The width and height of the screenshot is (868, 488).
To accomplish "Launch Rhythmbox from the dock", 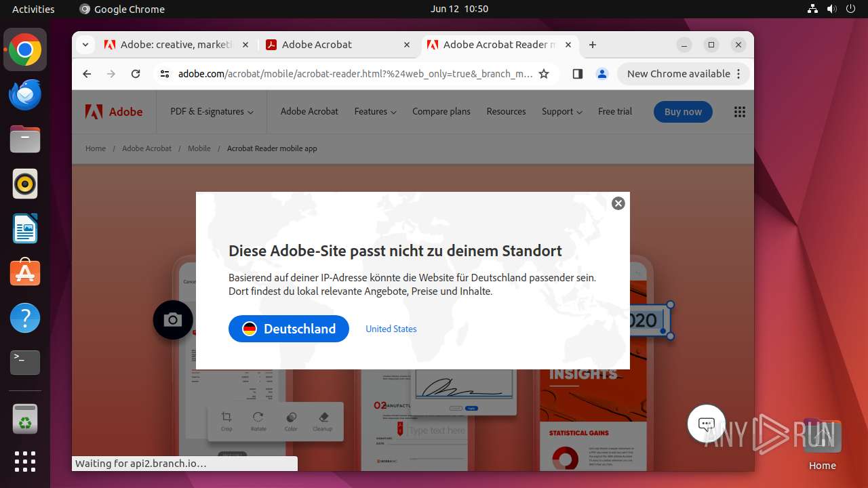I will pos(25,184).
